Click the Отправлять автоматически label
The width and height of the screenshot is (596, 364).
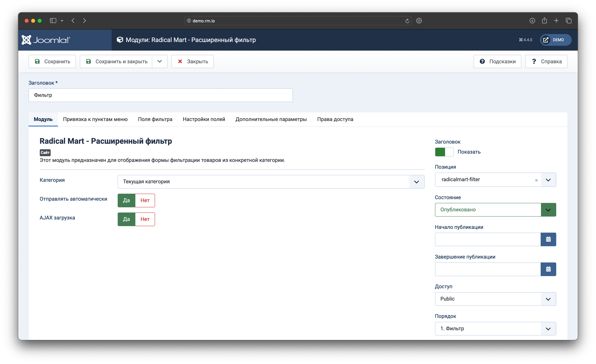point(73,199)
